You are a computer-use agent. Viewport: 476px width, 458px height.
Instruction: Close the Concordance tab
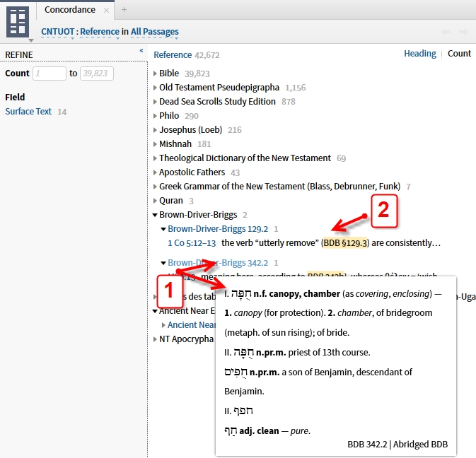106,10
